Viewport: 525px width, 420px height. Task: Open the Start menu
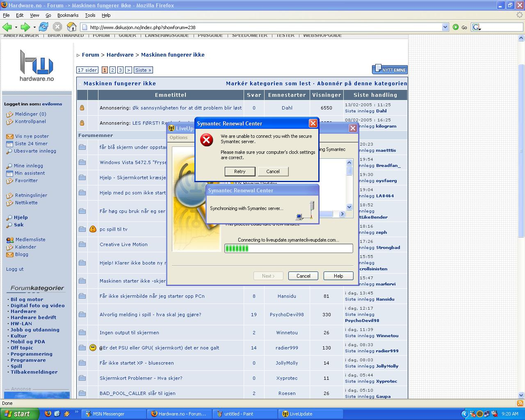19,414
